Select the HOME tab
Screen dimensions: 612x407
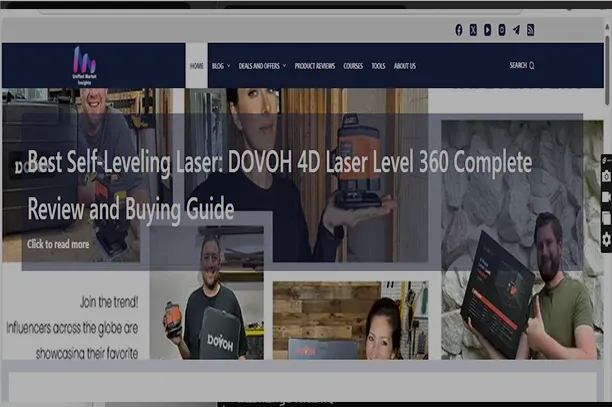[196, 66]
